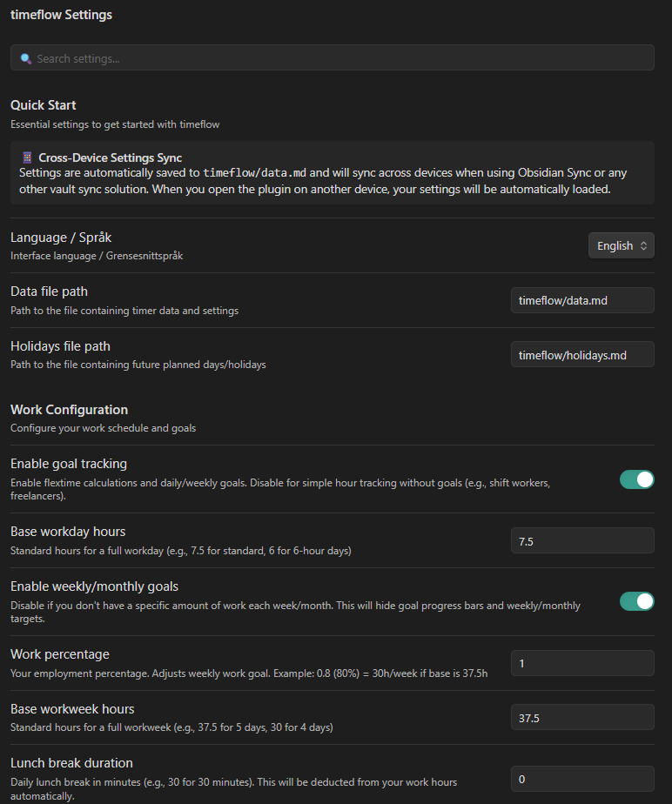Click the magnifier icon in search box

pos(25,58)
